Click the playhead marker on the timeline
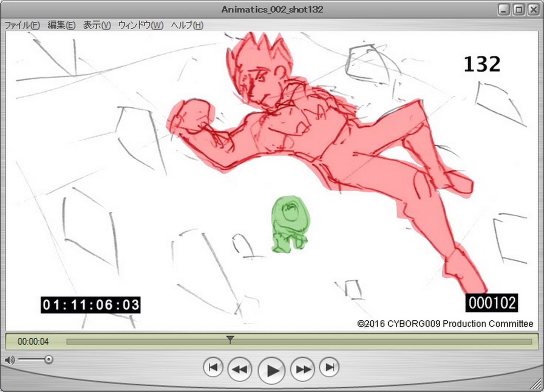 [x=230, y=339]
